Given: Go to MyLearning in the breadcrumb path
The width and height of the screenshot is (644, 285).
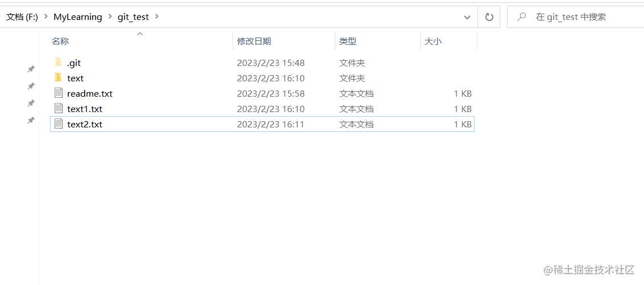Looking at the screenshot, I should pyautogui.click(x=78, y=17).
